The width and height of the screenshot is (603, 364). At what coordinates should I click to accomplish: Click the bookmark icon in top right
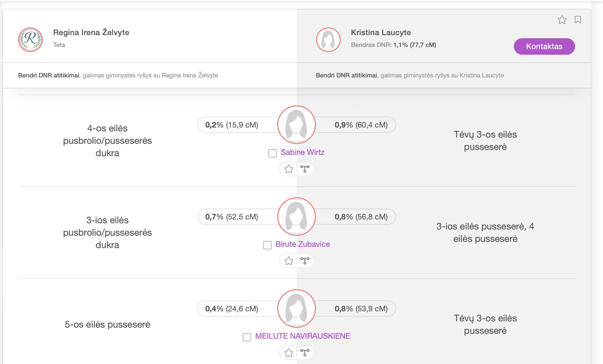(x=578, y=20)
